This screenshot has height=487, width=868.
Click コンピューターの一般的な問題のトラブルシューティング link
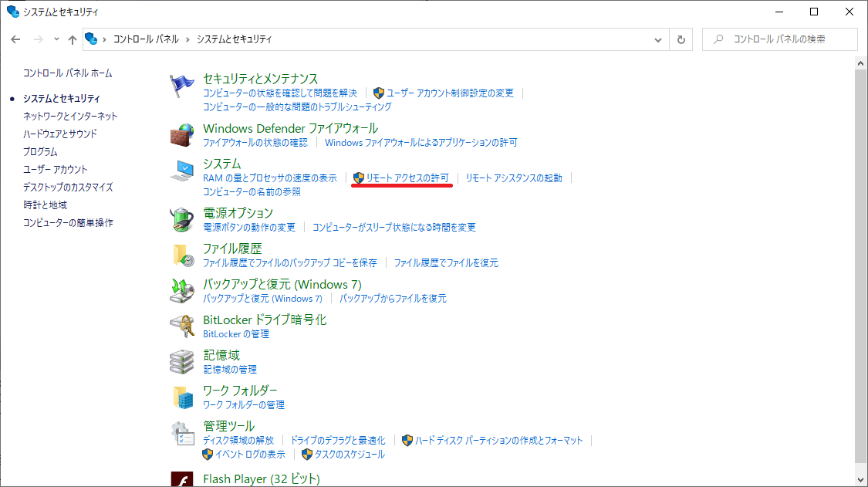pyautogui.click(x=297, y=107)
